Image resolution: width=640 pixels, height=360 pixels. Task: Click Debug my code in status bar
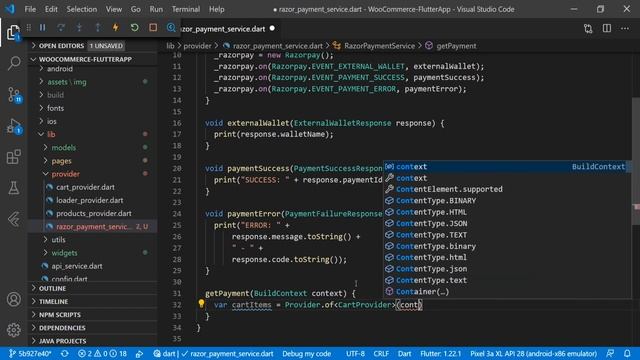tap(307, 353)
